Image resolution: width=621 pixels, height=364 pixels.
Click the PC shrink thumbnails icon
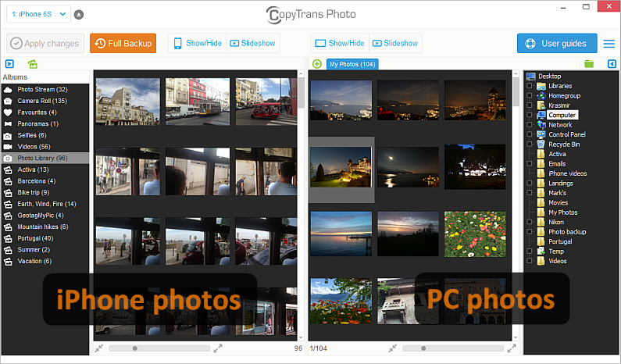pyautogui.click(x=392, y=348)
